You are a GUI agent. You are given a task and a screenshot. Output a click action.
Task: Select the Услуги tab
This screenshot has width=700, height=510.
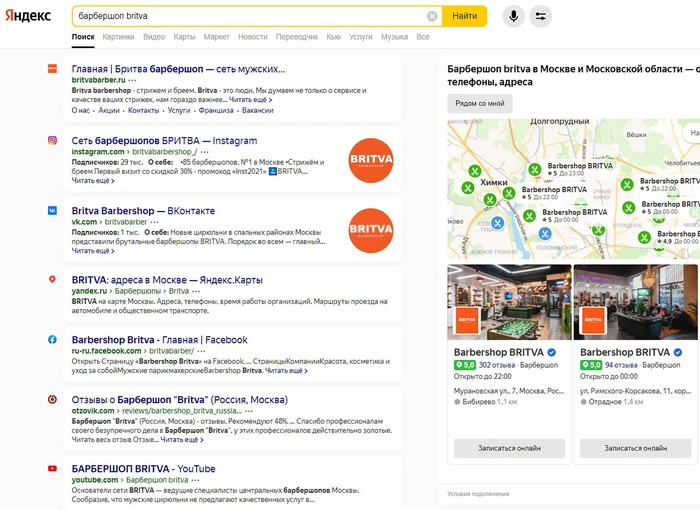361,37
